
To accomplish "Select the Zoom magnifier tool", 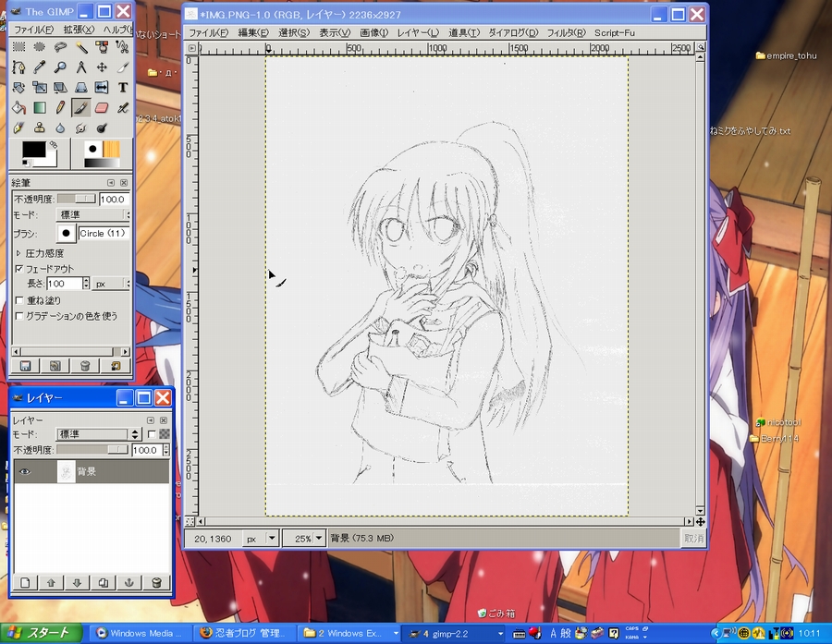I will tap(60, 67).
